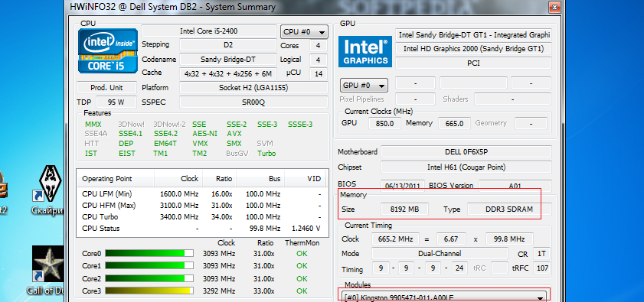Click the chipset field Intel H61 (Cougar Point)
Screen dimensions: 644x302
click(x=466, y=167)
